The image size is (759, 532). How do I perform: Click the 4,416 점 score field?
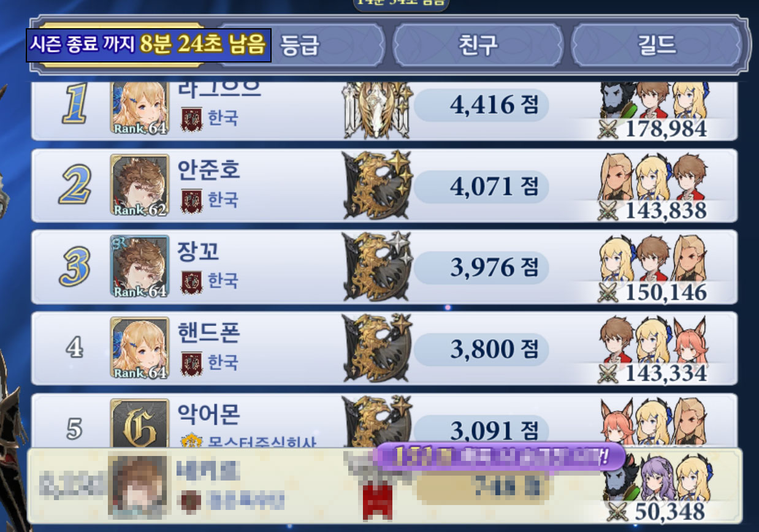[481, 105]
